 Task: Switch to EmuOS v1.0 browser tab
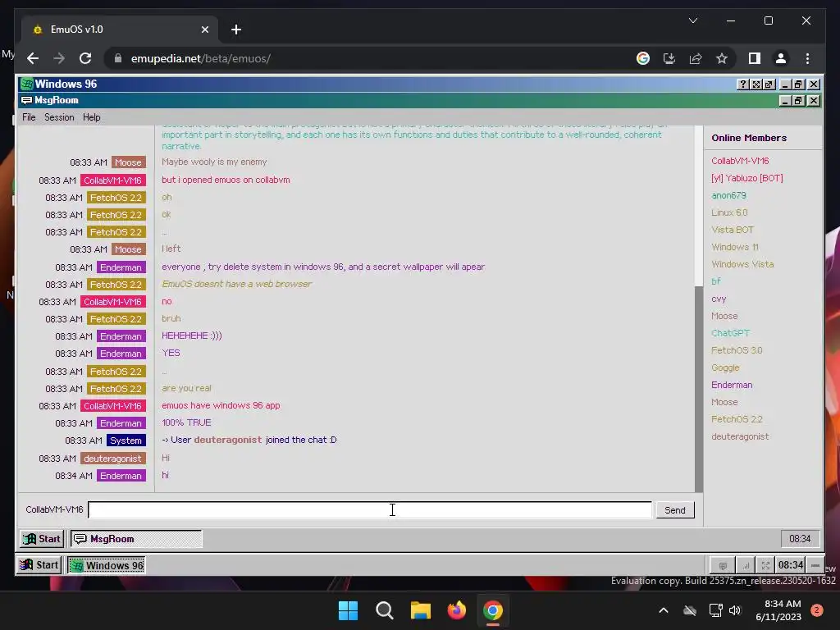click(120, 30)
